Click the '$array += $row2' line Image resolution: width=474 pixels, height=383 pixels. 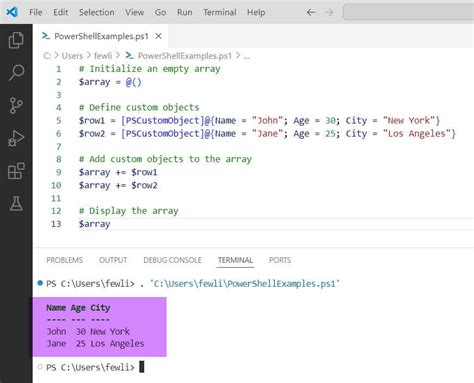pyautogui.click(x=118, y=185)
